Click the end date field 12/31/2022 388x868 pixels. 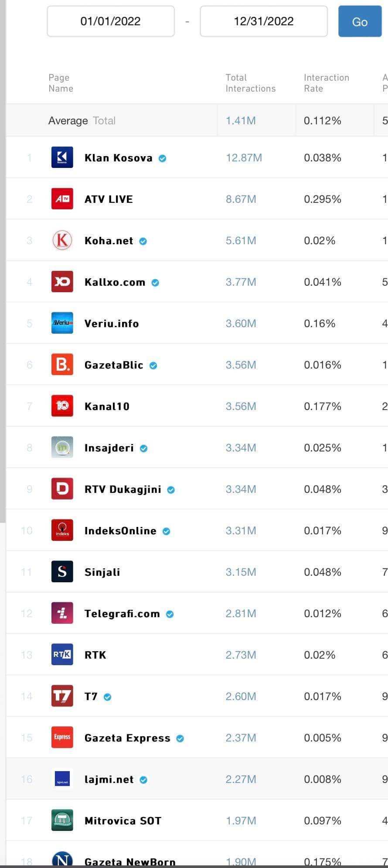point(264,21)
